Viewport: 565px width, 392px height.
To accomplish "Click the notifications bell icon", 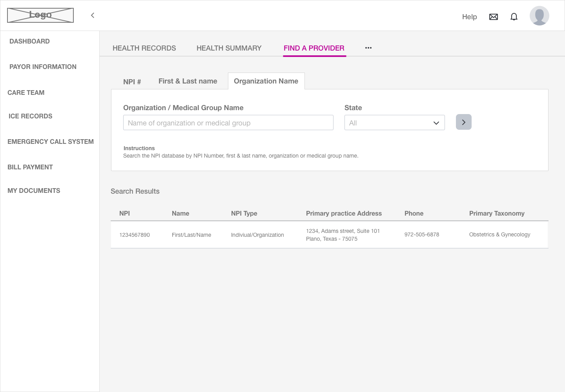I will point(514,16).
